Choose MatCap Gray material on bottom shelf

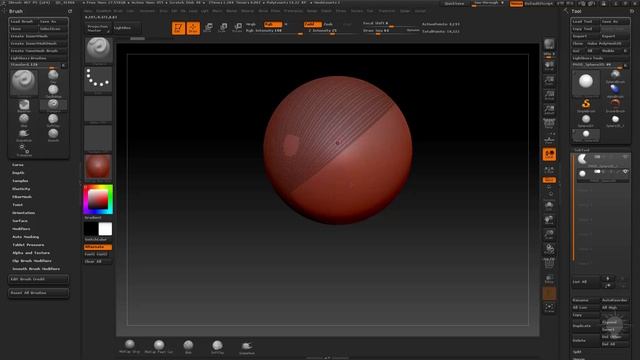[x=129, y=346]
